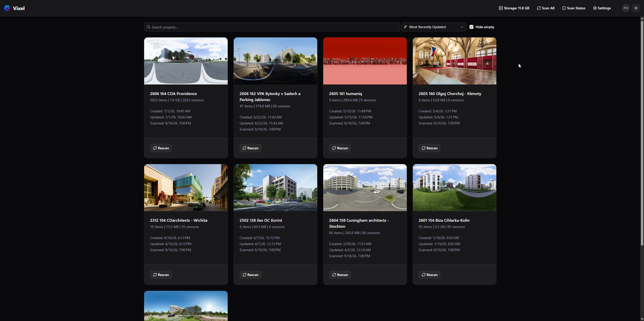
Task: Click the page vertical scrollbar thumb
Action: [642, 133]
